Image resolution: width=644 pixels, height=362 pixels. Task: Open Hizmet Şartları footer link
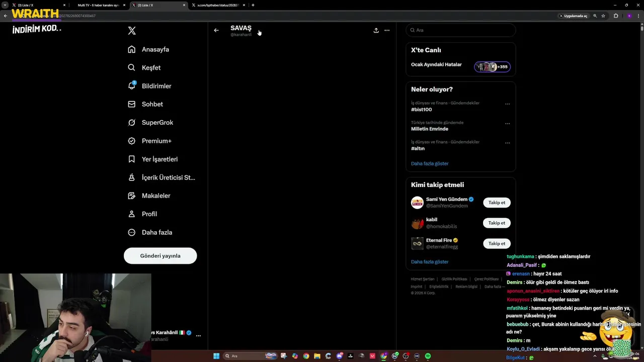422,279
